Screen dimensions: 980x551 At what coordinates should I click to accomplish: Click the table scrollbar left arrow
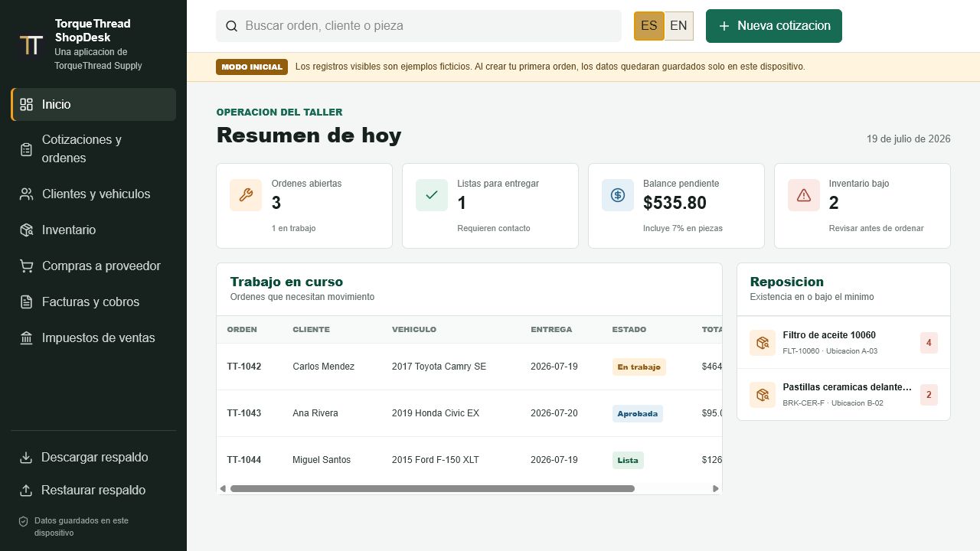[x=223, y=488]
